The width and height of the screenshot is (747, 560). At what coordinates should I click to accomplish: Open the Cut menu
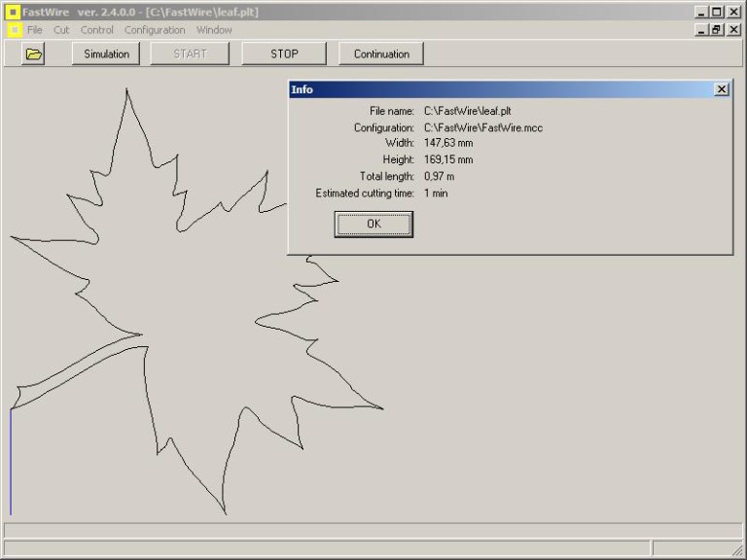[61, 30]
